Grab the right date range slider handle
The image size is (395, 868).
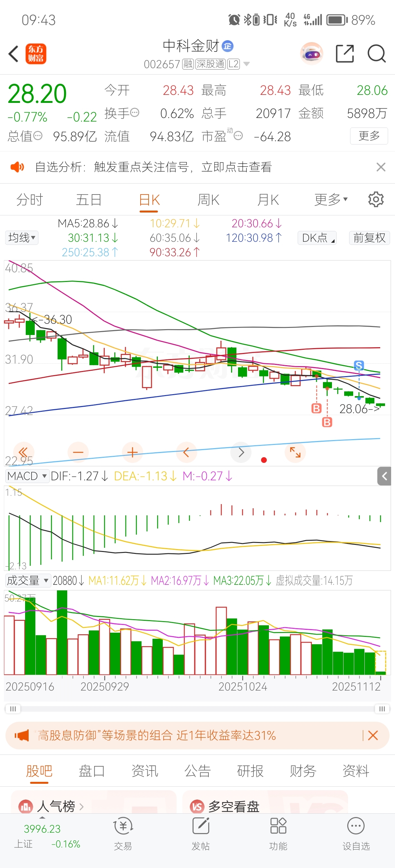[x=382, y=709]
